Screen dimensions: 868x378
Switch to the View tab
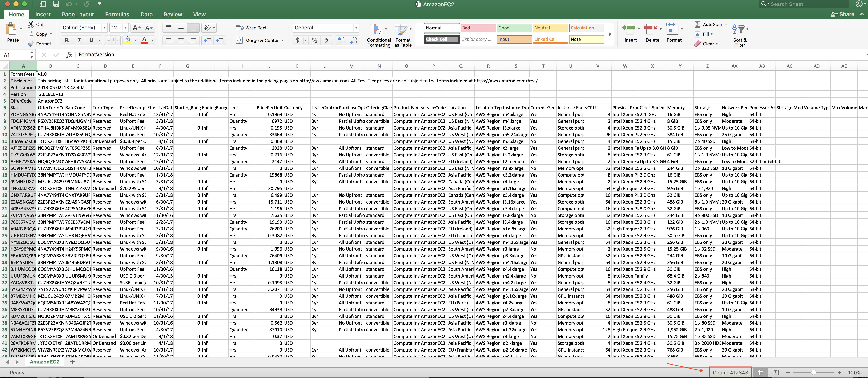point(199,15)
